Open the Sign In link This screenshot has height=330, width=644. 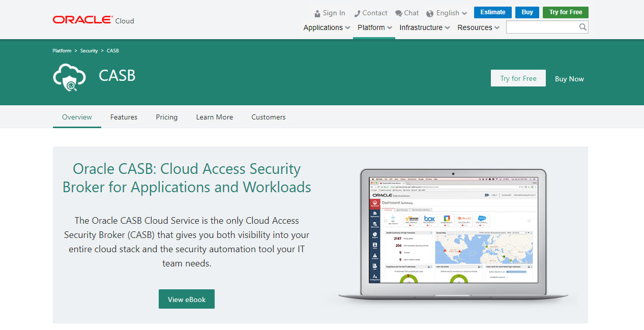point(334,13)
